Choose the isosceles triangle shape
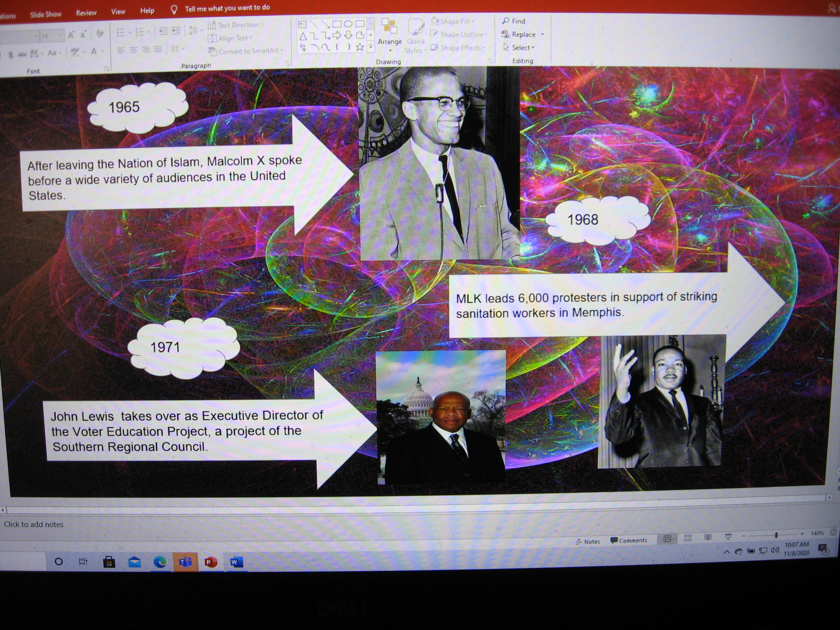Viewport: 840px width, 630px height. pyautogui.click(x=303, y=36)
